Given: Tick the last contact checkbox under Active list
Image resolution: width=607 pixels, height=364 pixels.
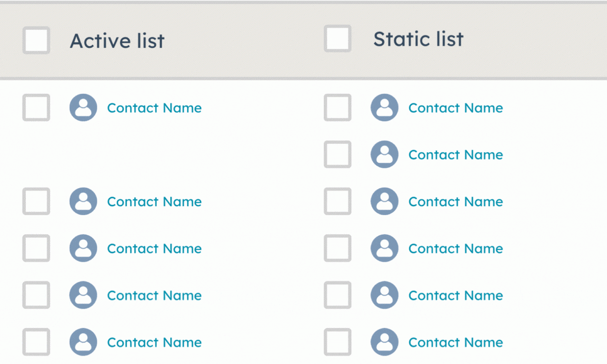Looking at the screenshot, I should pos(36,342).
